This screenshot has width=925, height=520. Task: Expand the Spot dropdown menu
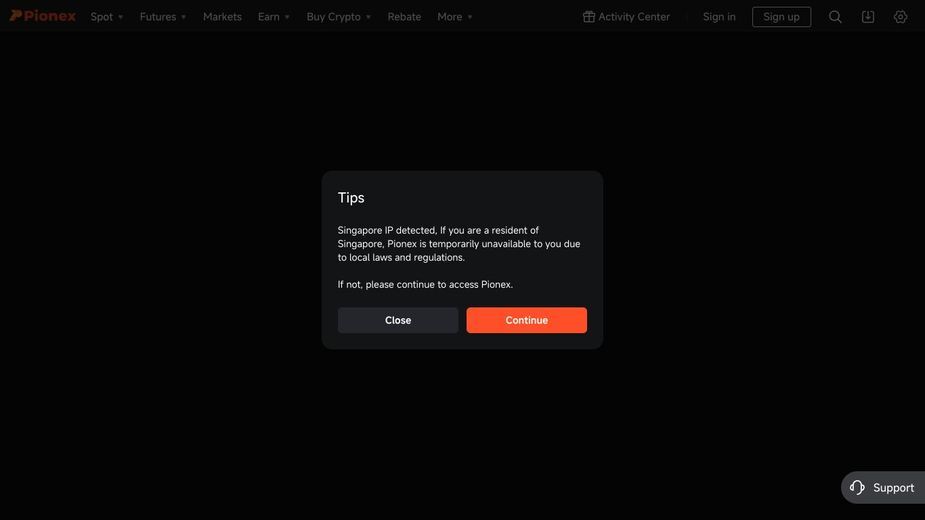tap(107, 17)
